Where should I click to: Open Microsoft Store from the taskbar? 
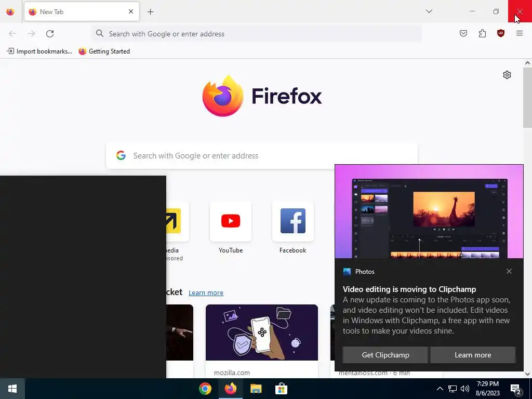[281, 389]
